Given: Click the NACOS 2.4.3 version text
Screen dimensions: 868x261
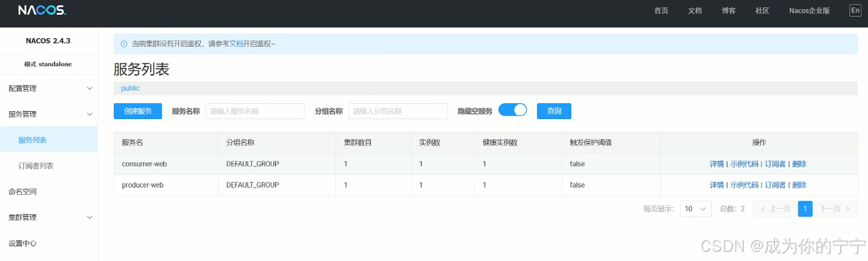Looking at the screenshot, I should 48,41.
